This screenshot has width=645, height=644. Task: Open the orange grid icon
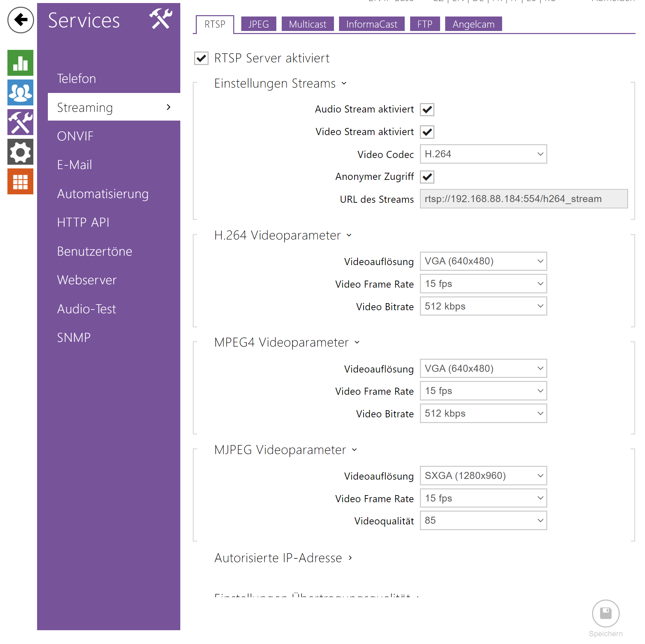pyautogui.click(x=21, y=182)
